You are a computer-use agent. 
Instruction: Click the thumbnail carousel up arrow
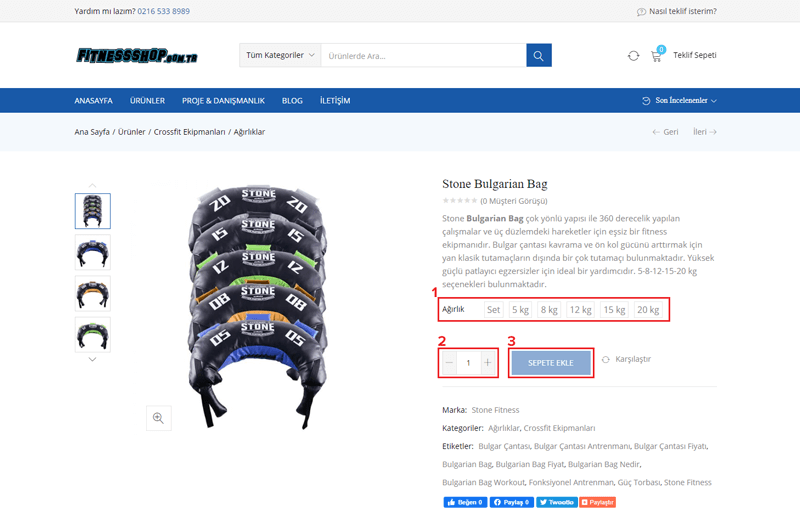92,185
